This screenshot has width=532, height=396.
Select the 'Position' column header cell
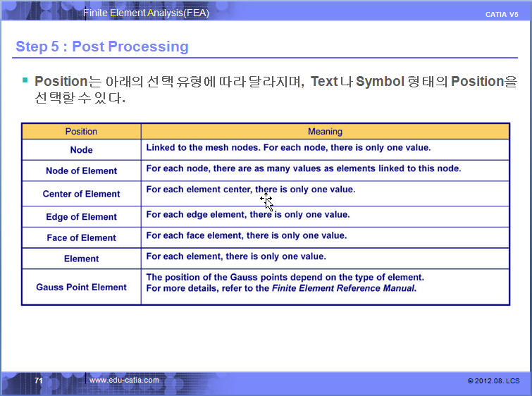(81, 131)
